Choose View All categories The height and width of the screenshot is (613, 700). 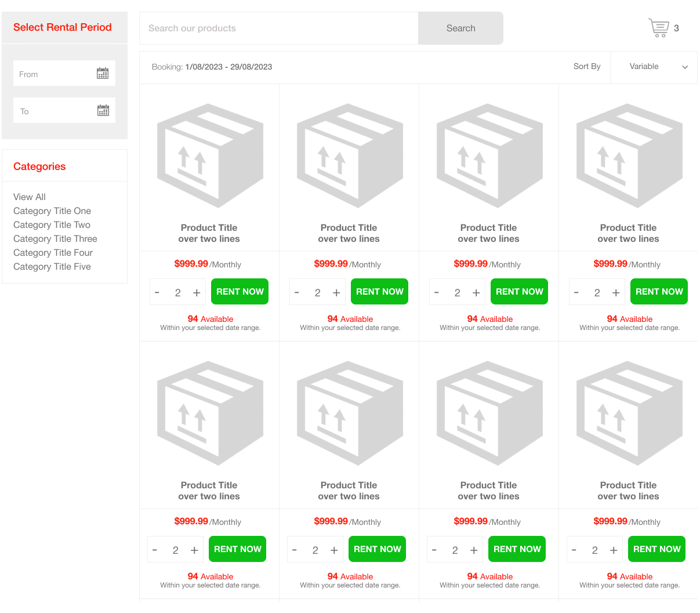pyautogui.click(x=30, y=197)
